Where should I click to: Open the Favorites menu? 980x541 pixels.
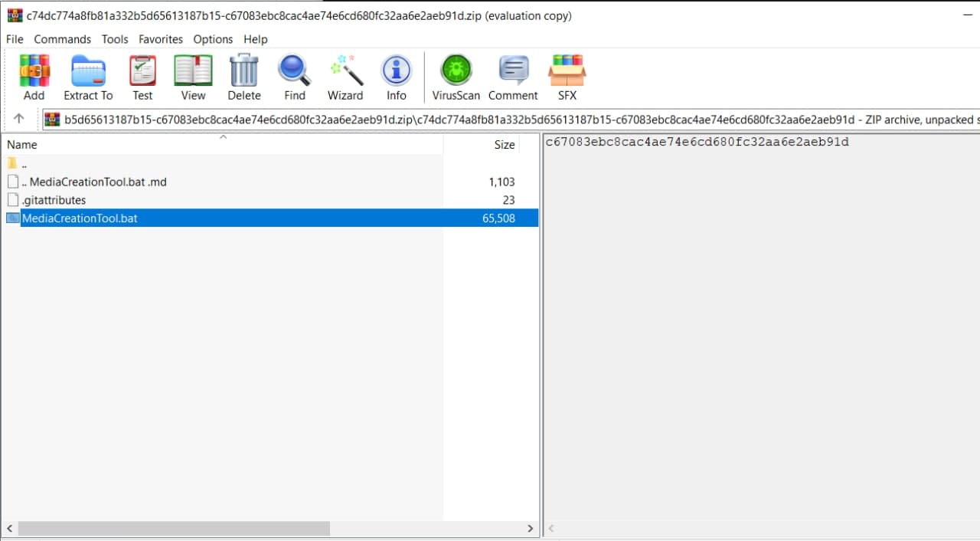(x=161, y=39)
